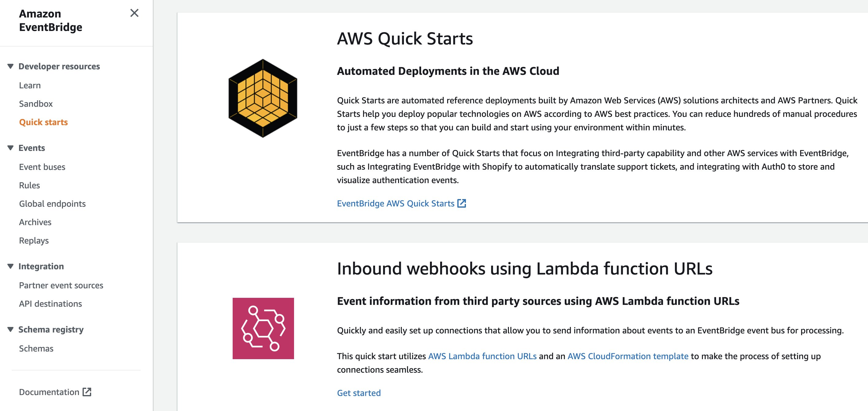This screenshot has width=868, height=411.
Task: Navigate to Global endpoints
Action: click(52, 204)
